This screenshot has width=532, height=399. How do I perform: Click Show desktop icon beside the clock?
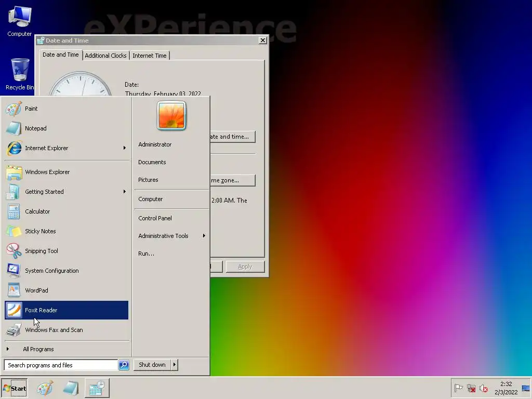coord(526,388)
